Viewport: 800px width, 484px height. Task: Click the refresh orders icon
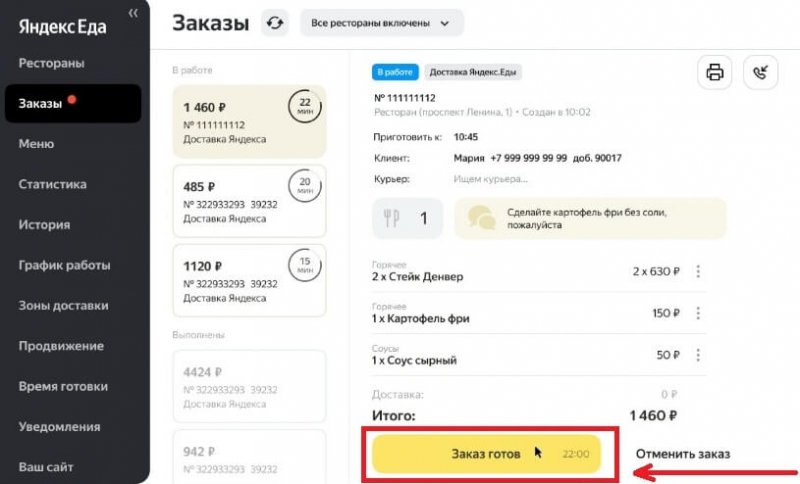pyautogui.click(x=274, y=22)
